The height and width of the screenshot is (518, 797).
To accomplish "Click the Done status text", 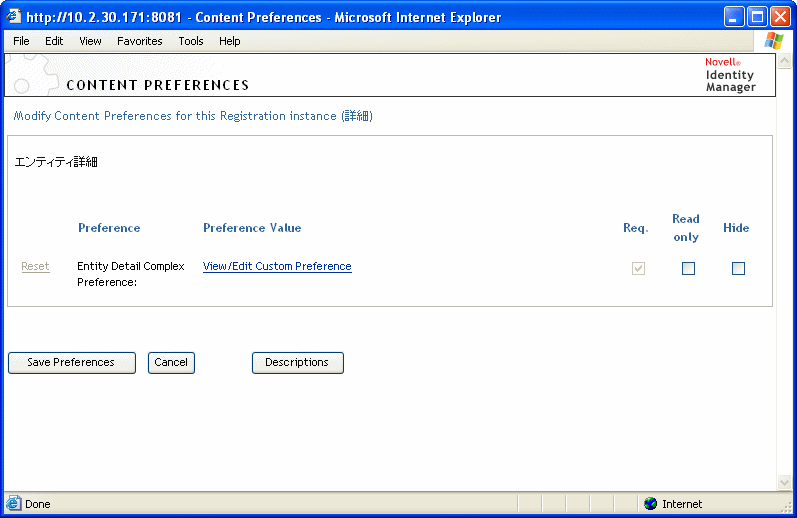I will (x=38, y=504).
